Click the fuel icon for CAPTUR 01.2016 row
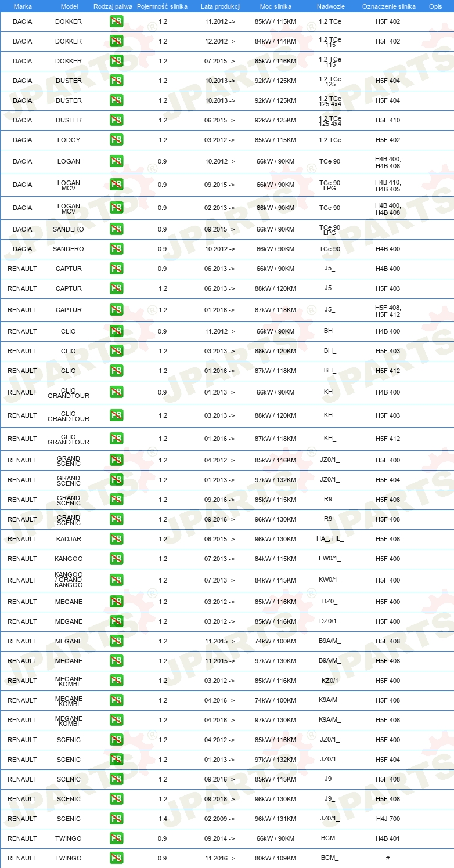The width and height of the screenshot is (454, 868). 116,310
